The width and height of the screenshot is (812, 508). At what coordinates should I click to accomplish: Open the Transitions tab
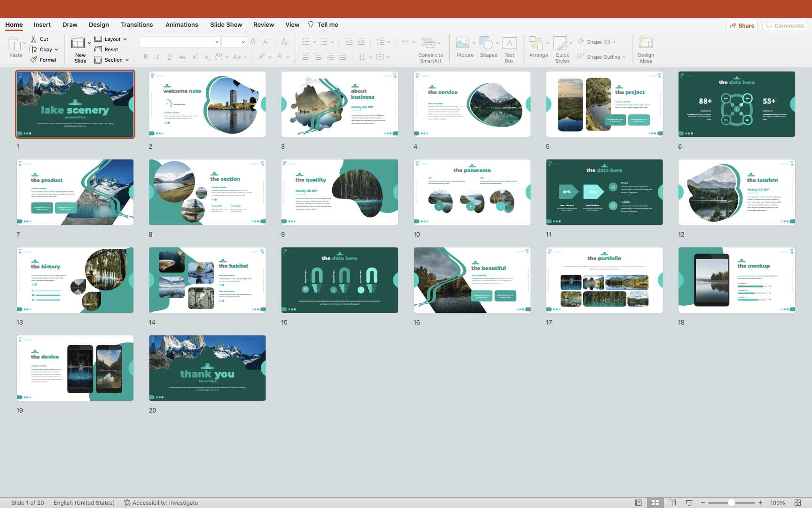pyautogui.click(x=136, y=24)
